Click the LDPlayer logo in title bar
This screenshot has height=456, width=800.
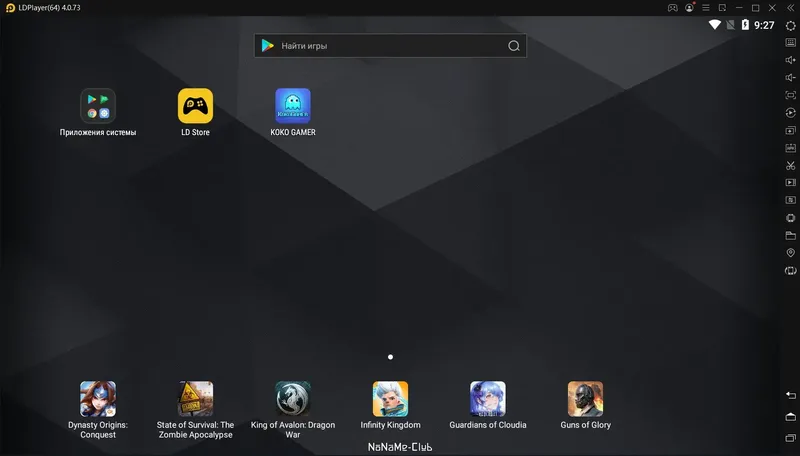[x=10, y=8]
